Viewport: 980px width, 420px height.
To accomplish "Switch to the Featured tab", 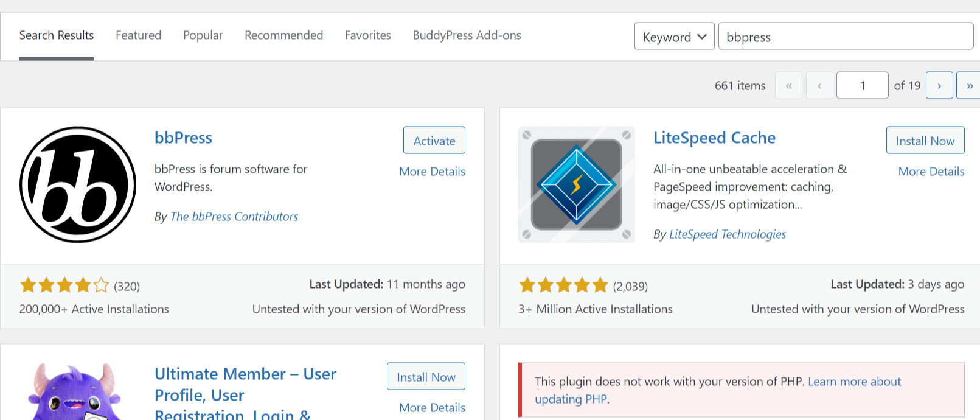I will (139, 35).
